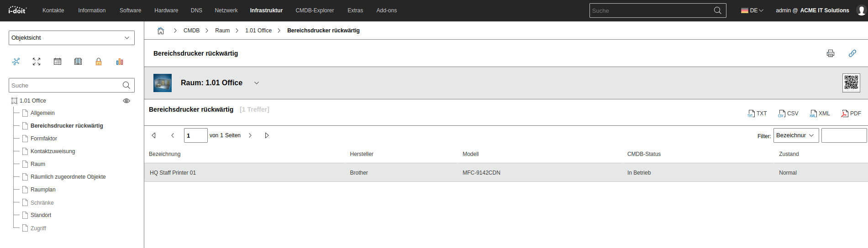Screen dimensions: 868x248
Task: Switch language using DE dropdown
Action: [752, 10]
